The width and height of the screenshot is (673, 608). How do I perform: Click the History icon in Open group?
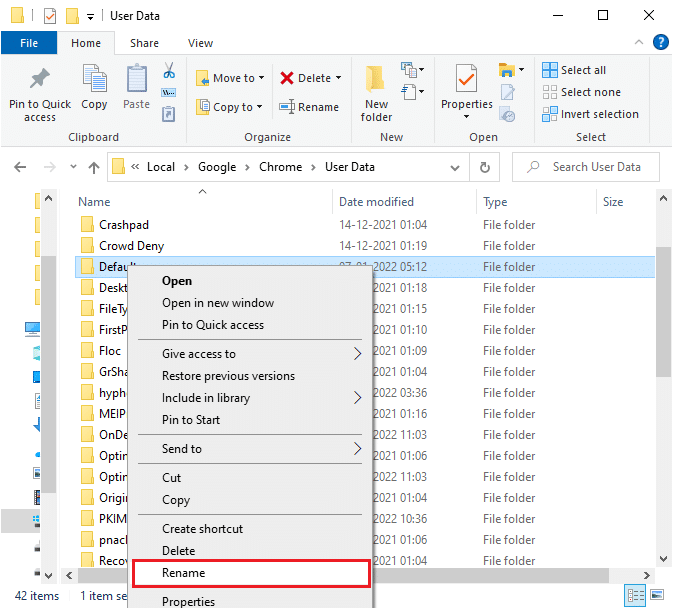507,115
